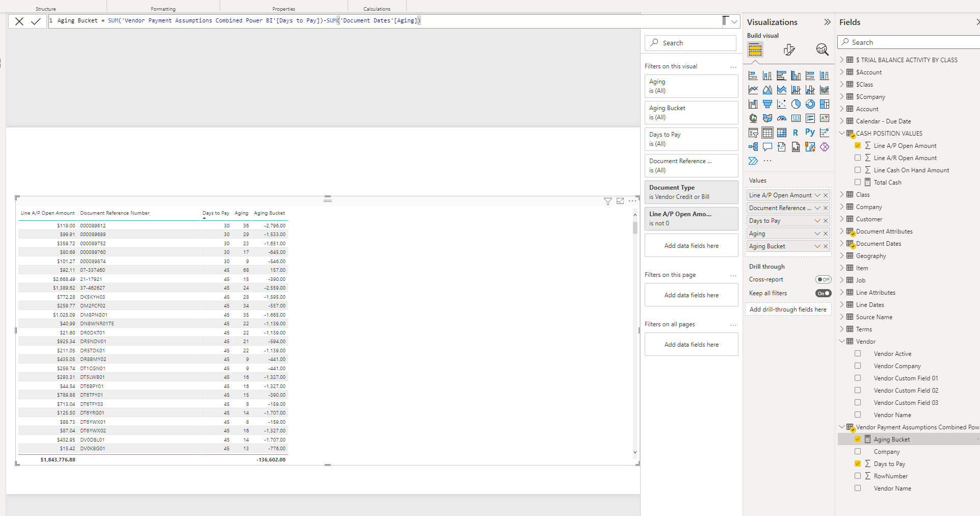This screenshot has height=516, width=980.
Task: Expand the Geography table
Action: coord(842,255)
